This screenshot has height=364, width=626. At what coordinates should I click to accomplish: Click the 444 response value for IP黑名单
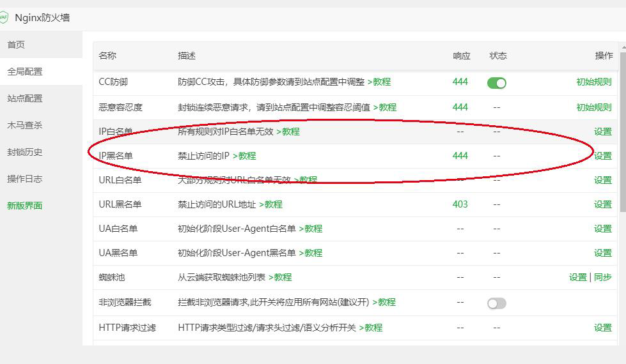(x=460, y=156)
